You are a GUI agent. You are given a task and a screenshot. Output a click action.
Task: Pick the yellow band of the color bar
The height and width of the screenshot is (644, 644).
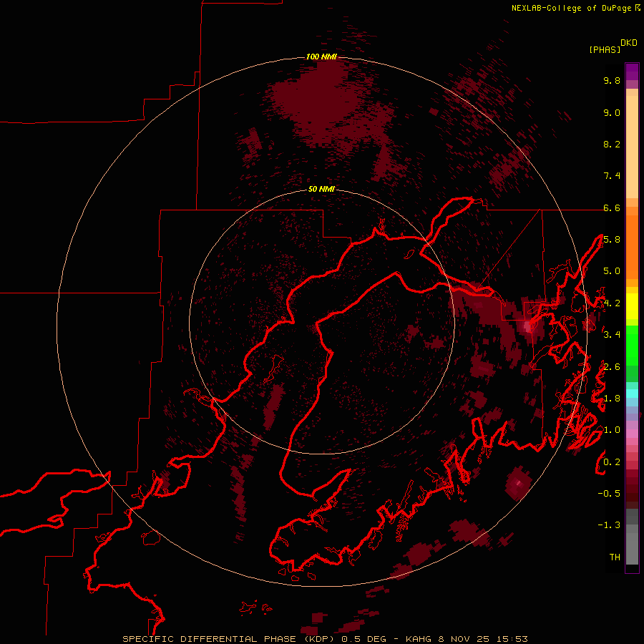[632, 306]
